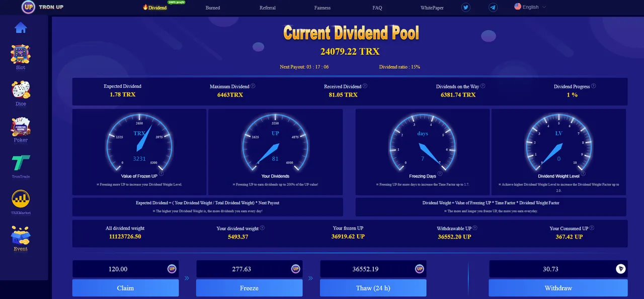Click the Expected Dividend 1.78 TRX value
This screenshot has height=299, width=644.
point(122,94)
